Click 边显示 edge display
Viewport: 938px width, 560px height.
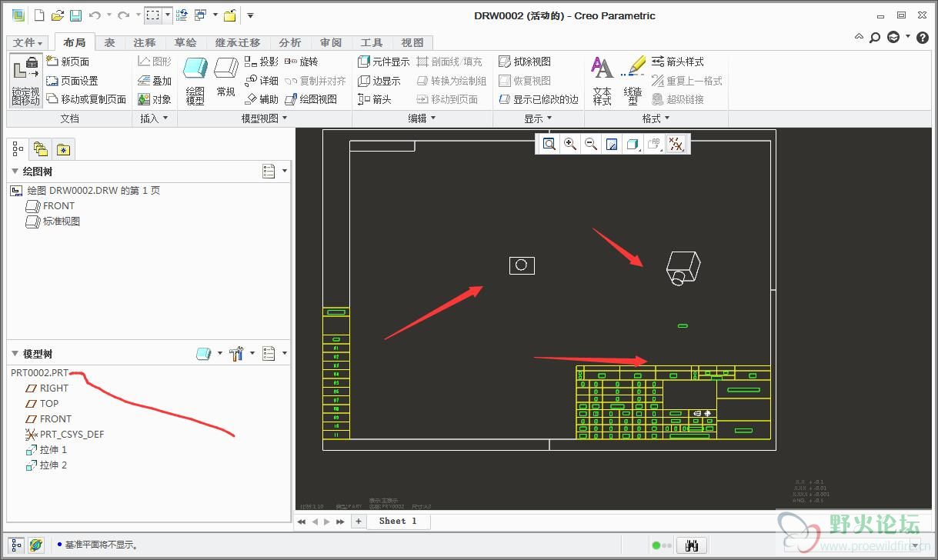(379, 81)
